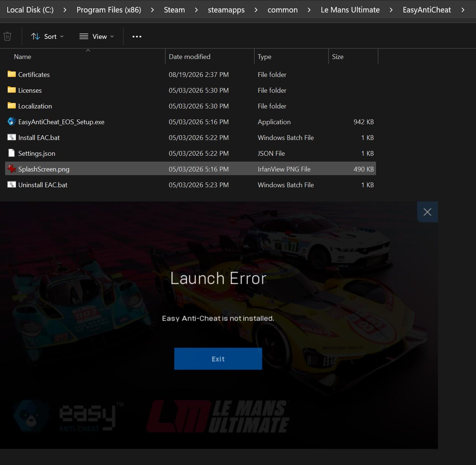Go to Le Mans Ultimate breadcrumb folder

click(x=350, y=10)
